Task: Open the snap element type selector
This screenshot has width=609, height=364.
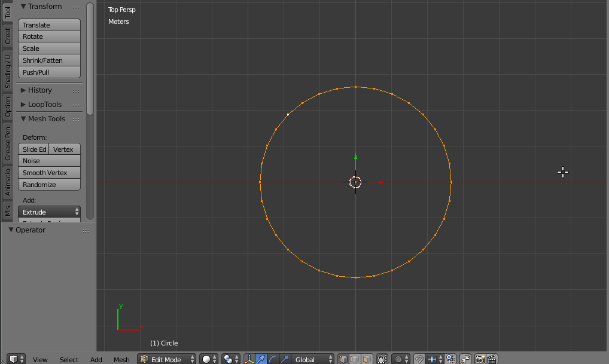Action: tap(434, 359)
